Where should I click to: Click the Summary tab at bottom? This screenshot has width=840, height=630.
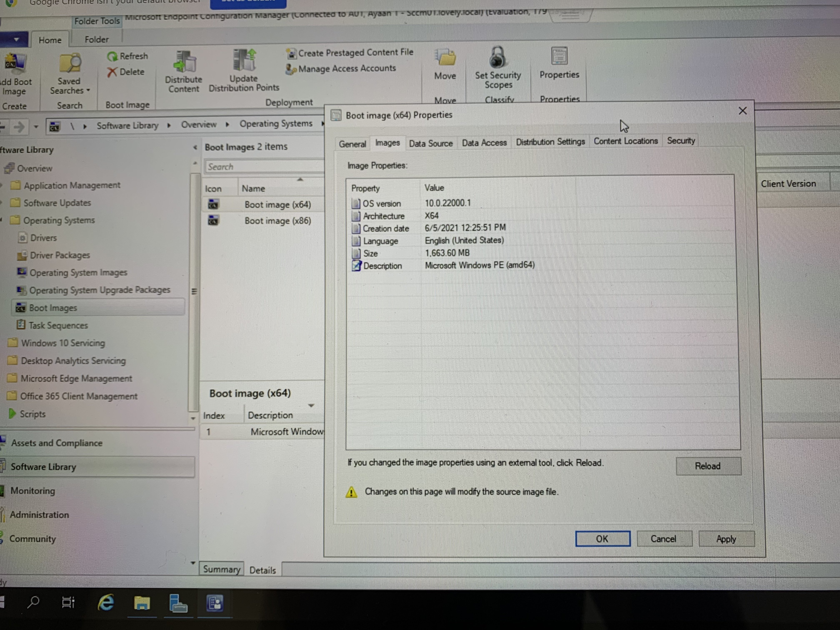221,569
